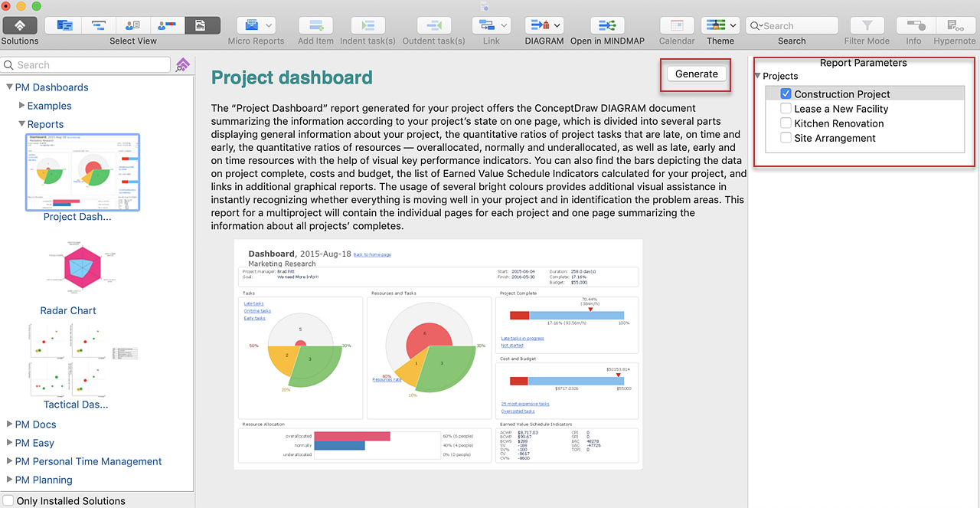Click the Generate button
Viewport: 980px width, 508px height.
(x=697, y=74)
